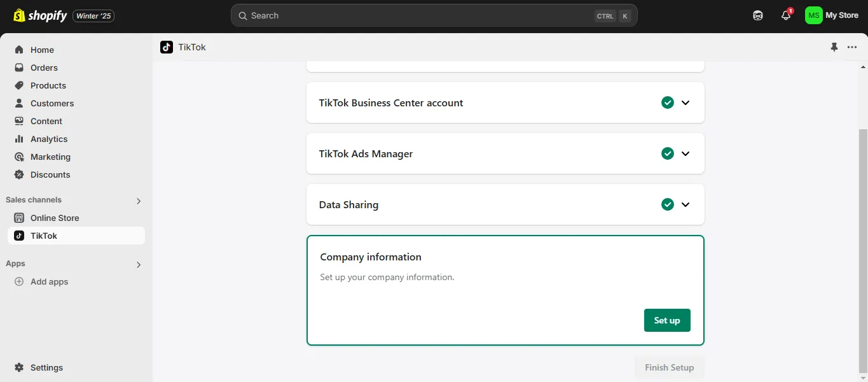This screenshot has width=868, height=382.
Task: Expand TikTok Business Center account section
Action: pos(685,103)
